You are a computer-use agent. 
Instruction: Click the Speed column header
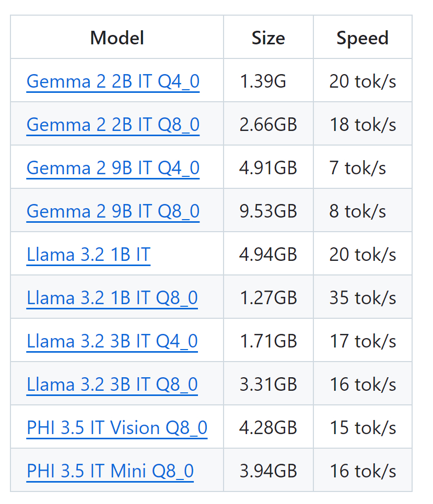(x=362, y=38)
